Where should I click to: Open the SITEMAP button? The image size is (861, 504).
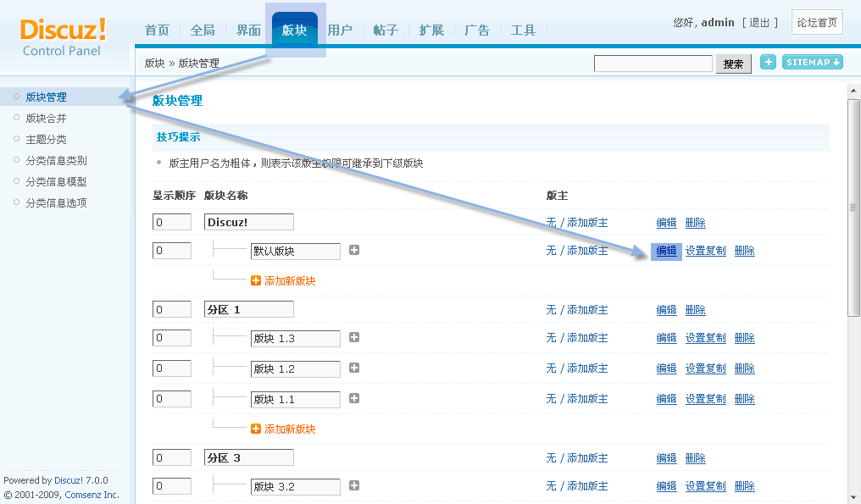[812, 62]
